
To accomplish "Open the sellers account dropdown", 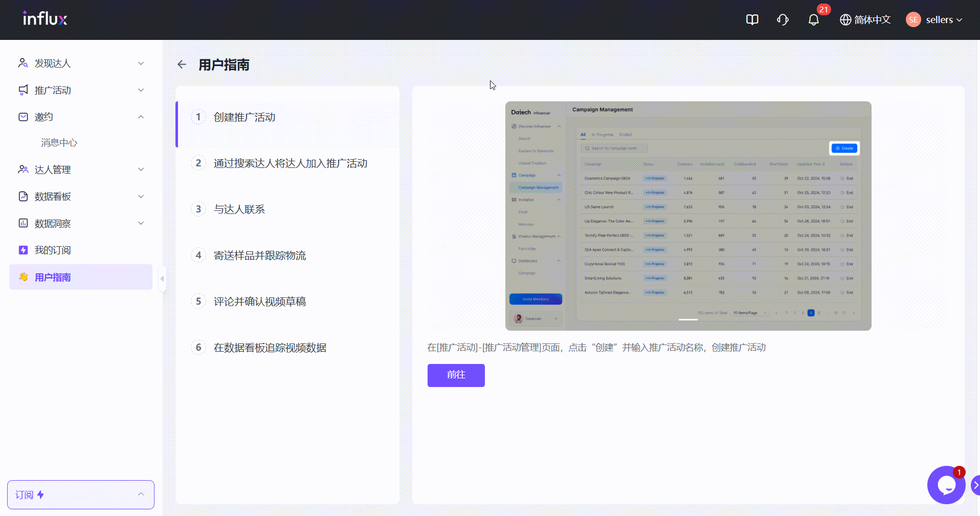I will (934, 20).
